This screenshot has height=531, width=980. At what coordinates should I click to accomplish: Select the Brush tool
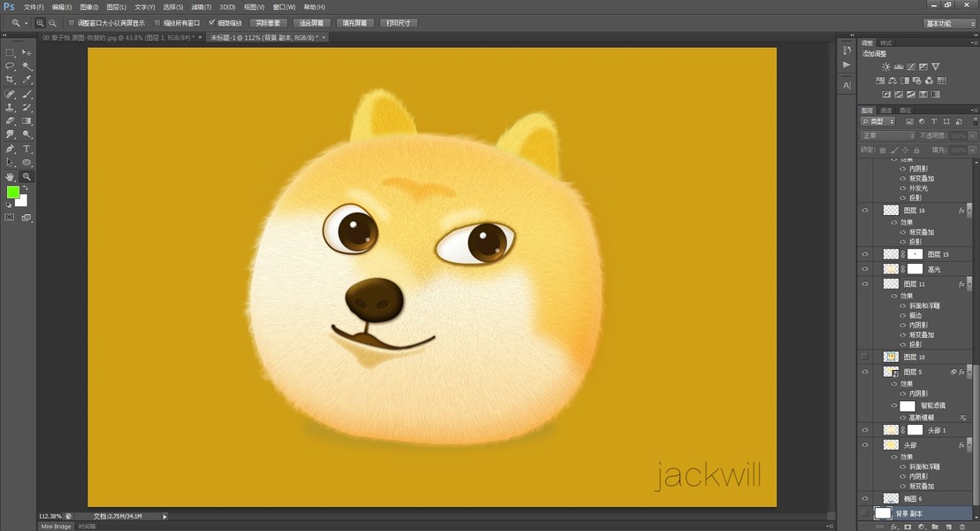(27, 95)
